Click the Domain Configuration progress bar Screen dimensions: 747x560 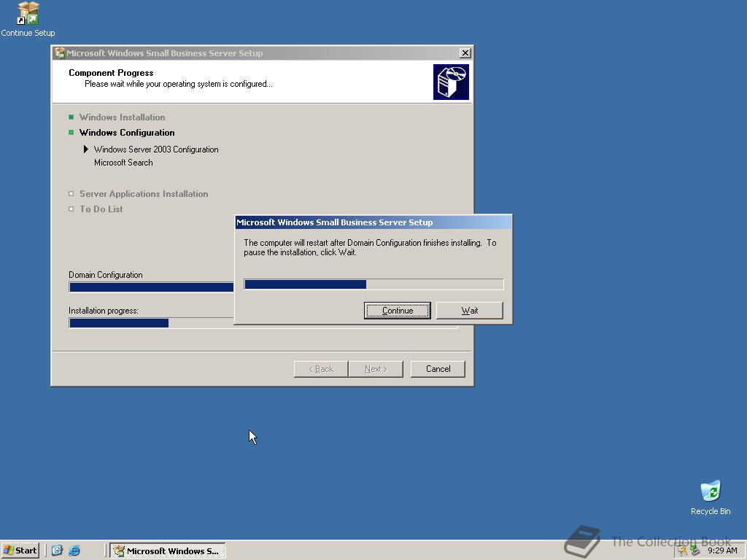coord(152,287)
